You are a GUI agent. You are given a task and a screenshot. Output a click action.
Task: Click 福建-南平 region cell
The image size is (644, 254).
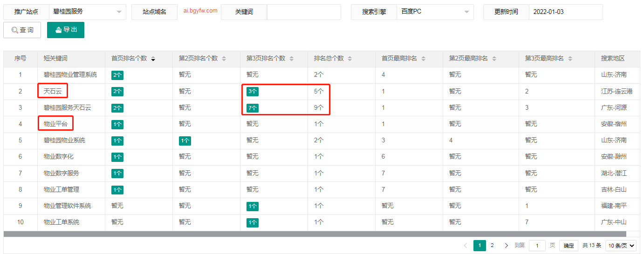point(614,206)
